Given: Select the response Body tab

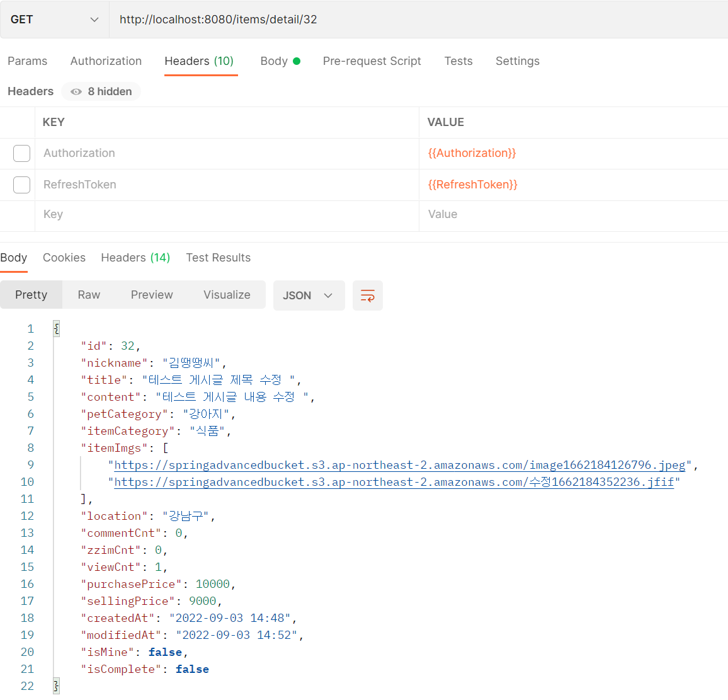Looking at the screenshot, I should (13, 258).
